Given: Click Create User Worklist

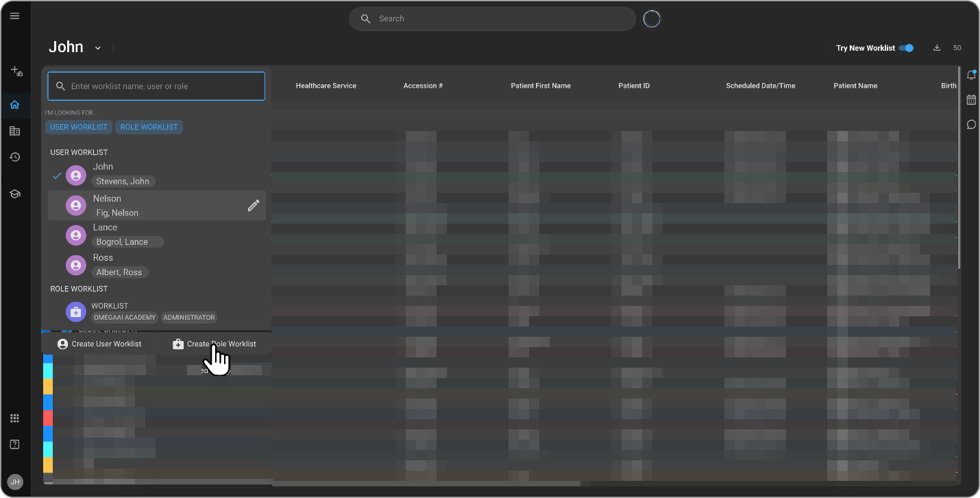Looking at the screenshot, I should tap(99, 344).
